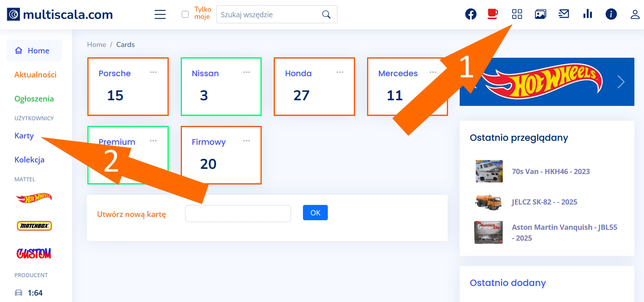This screenshot has height=302, width=644.
Task: Open the Firmowy card options dots
Action: click(x=246, y=141)
